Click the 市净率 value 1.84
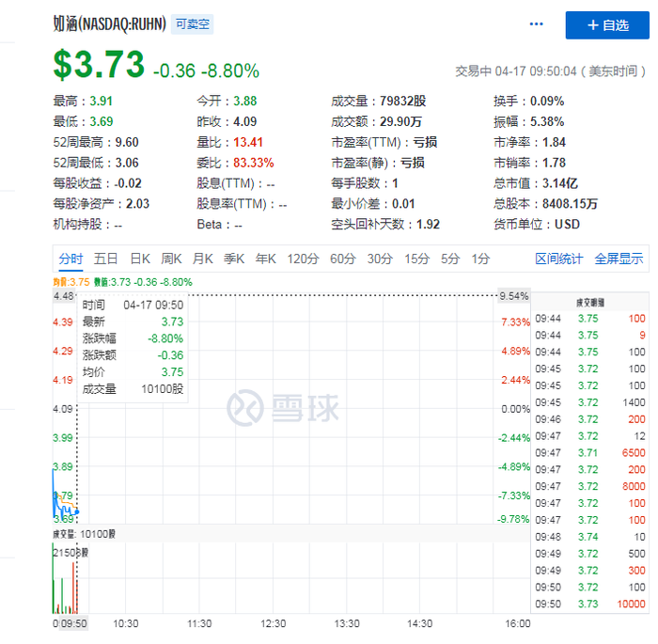This screenshot has width=658, height=644. pyautogui.click(x=554, y=142)
